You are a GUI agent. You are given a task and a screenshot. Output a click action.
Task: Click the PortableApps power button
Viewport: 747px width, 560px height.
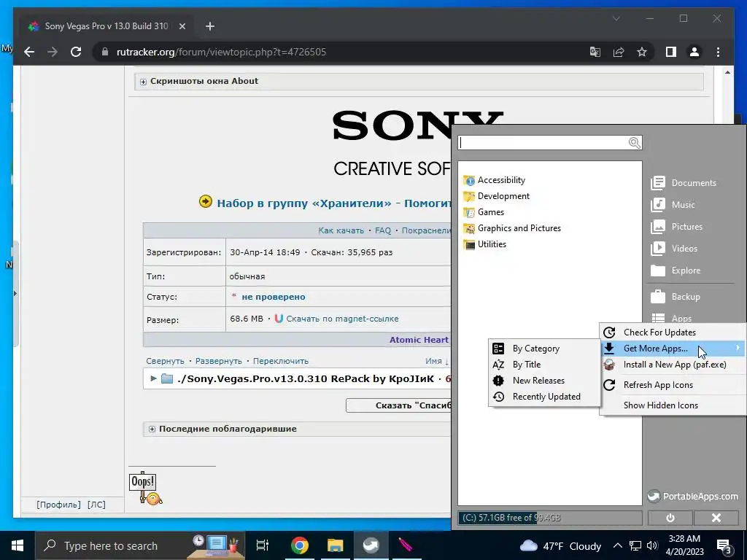670,518
